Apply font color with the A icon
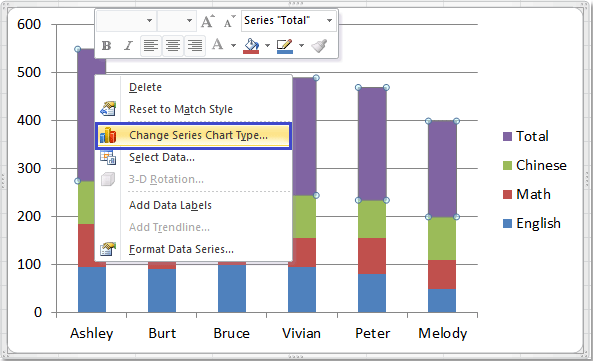Viewport: 593px width, 361px height. point(217,45)
